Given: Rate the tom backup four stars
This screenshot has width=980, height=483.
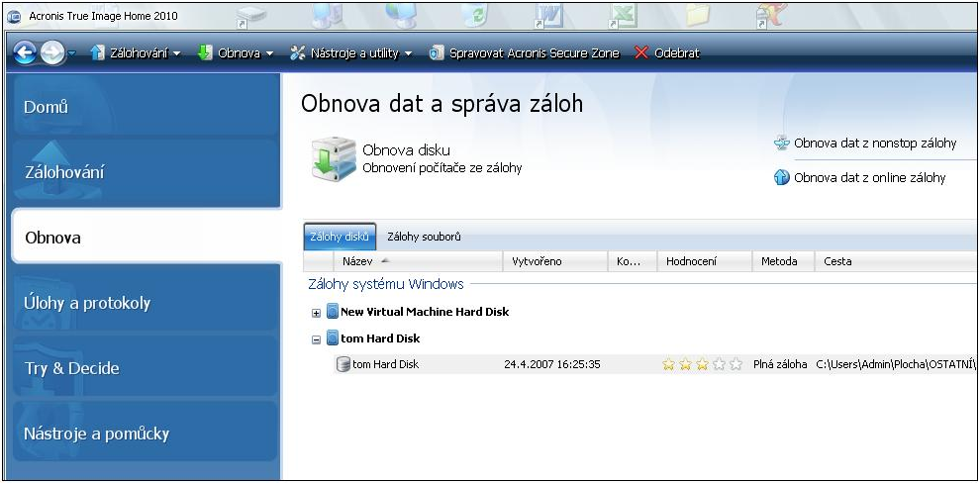Looking at the screenshot, I should [x=720, y=364].
